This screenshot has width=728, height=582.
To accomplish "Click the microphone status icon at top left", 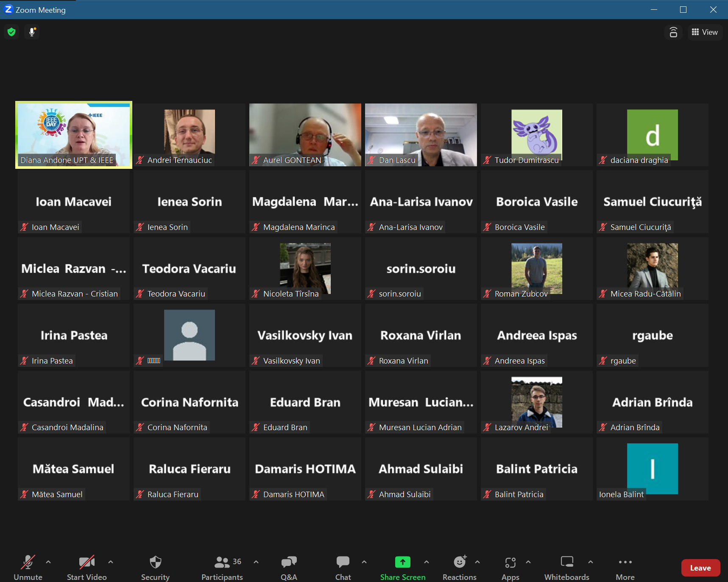I will [32, 32].
